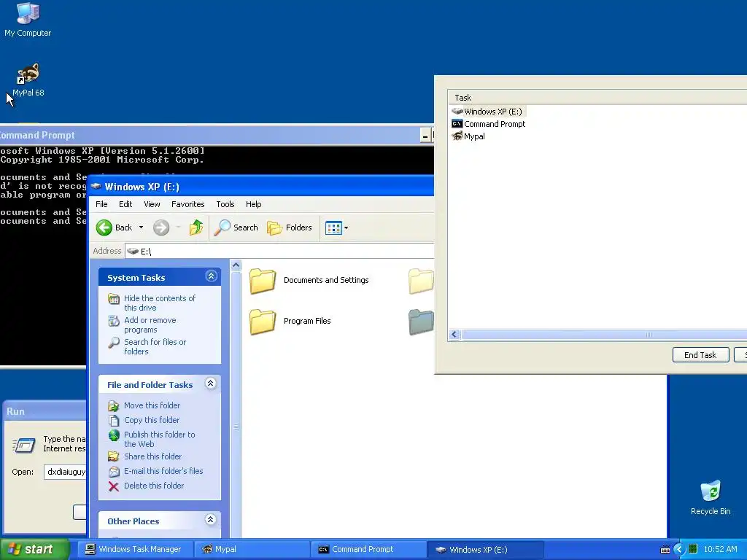Launch MyPal 68 desktop shortcut

click(x=28, y=79)
